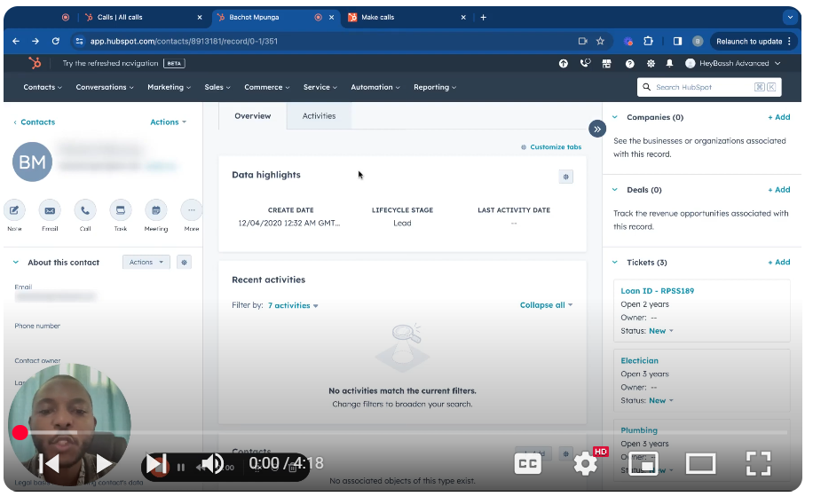Open the notifications bell
813x504 pixels.
pos(669,63)
